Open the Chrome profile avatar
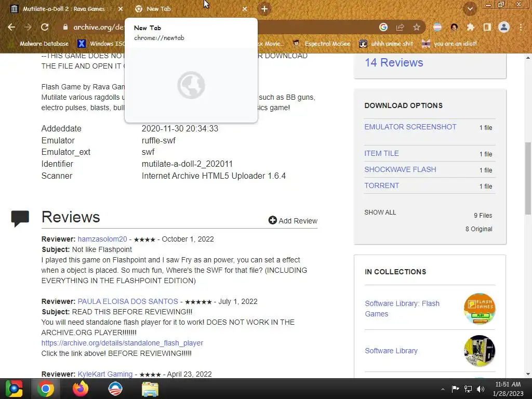 (504, 27)
